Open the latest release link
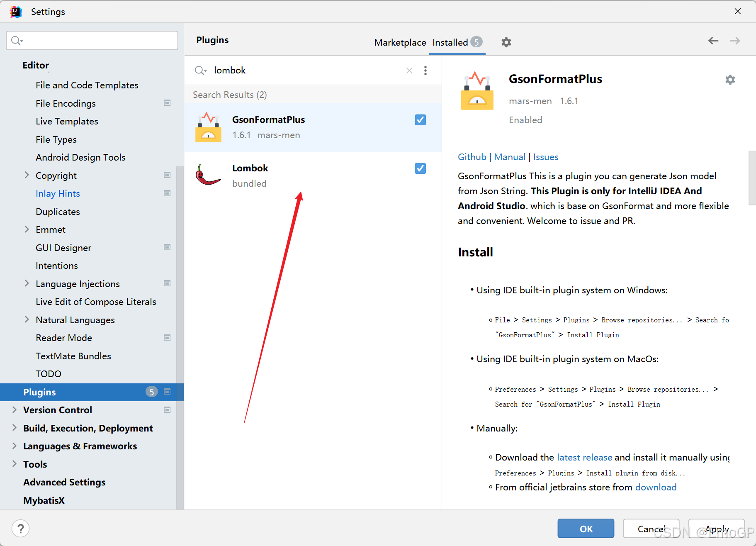 tap(584, 457)
